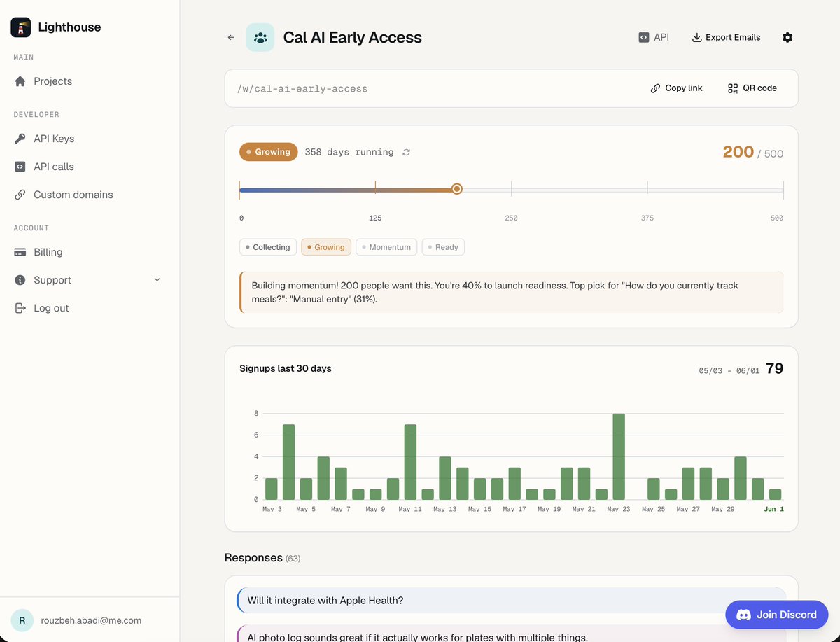840x642 pixels.
Task: Click the 79 signups total
Action: coord(774,368)
